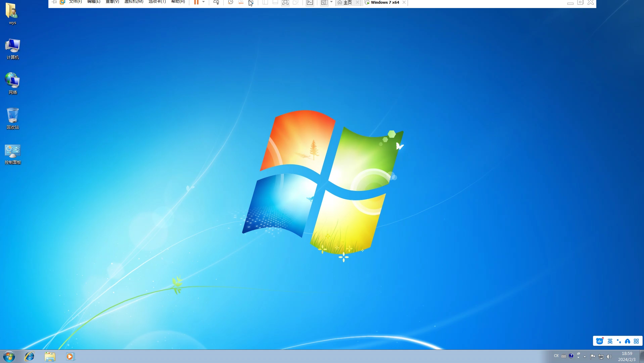Suspend the virtual machine with the pause icon

tap(196, 2)
